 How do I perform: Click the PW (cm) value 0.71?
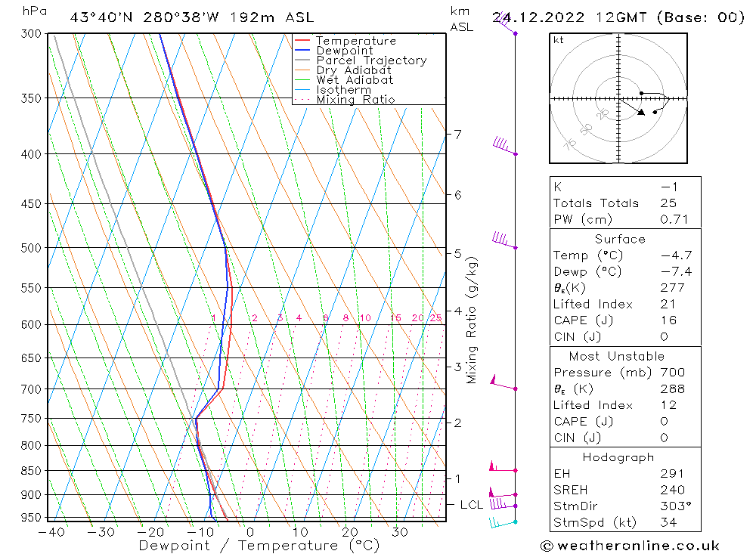tap(674, 219)
